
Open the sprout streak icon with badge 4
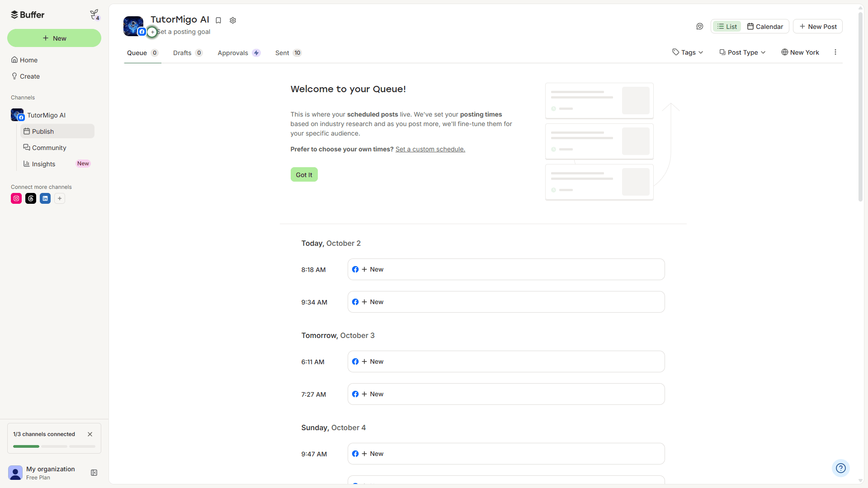coord(94,15)
